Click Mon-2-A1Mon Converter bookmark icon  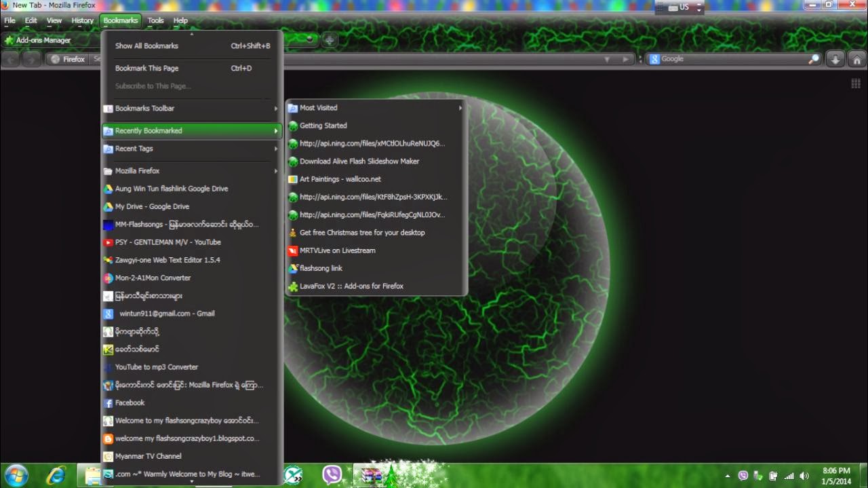[x=108, y=278]
